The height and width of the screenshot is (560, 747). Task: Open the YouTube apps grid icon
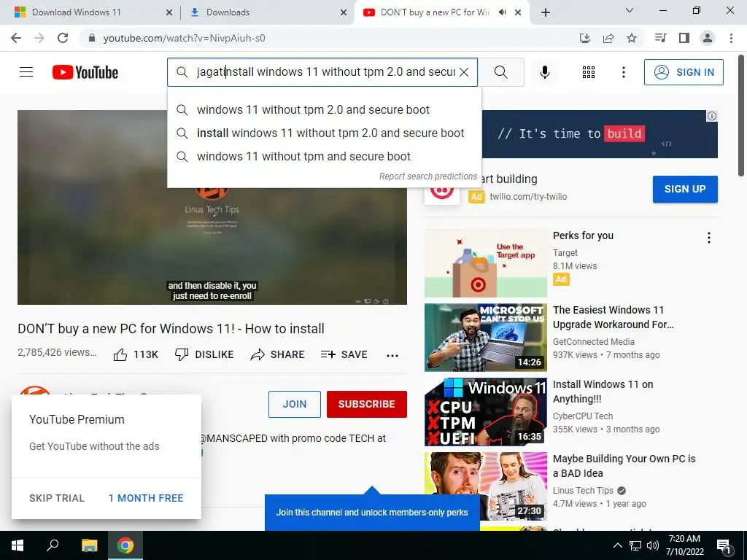click(589, 72)
